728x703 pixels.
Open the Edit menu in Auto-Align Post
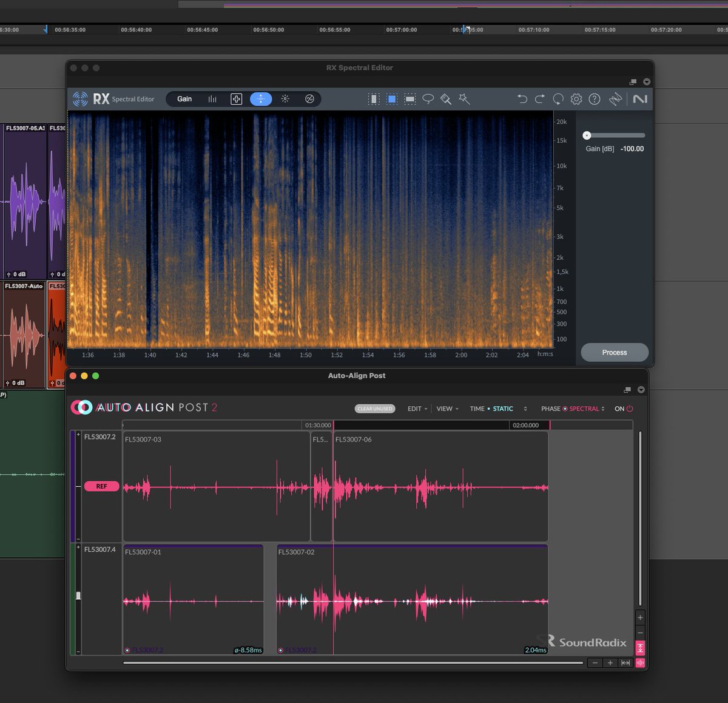click(417, 409)
